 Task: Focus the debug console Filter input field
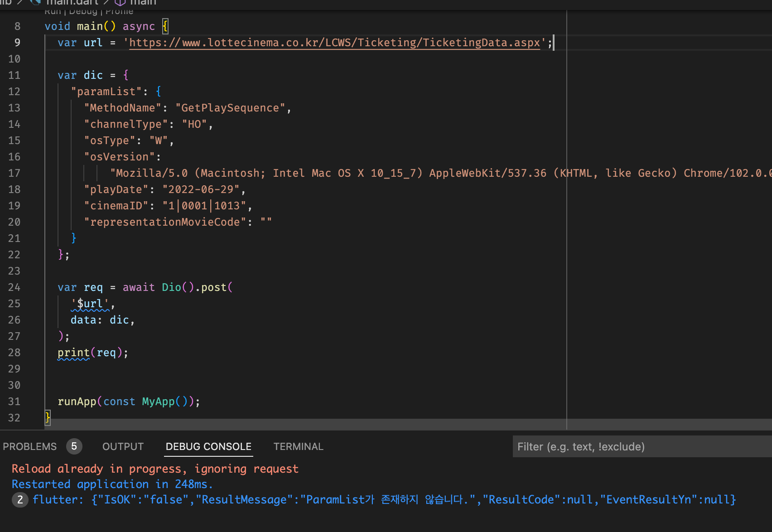click(x=642, y=447)
